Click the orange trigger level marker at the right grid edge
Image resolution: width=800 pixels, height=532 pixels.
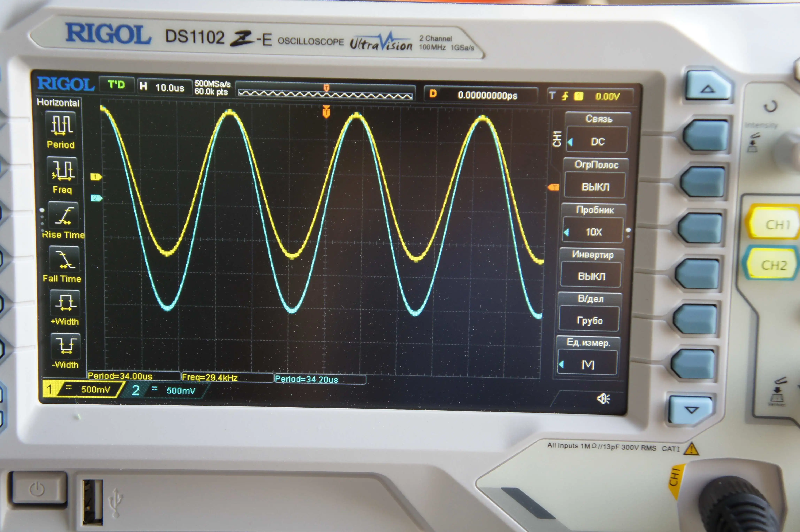click(x=553, y=187)
